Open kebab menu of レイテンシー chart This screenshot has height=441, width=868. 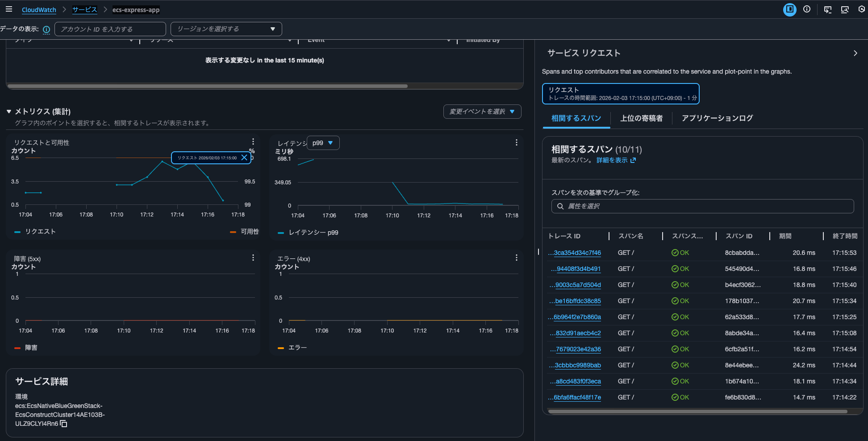click(516, 142)
